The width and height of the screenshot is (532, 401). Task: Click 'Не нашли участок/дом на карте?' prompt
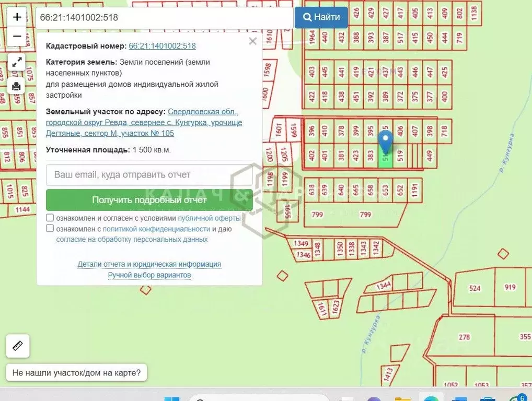(76, 373)
